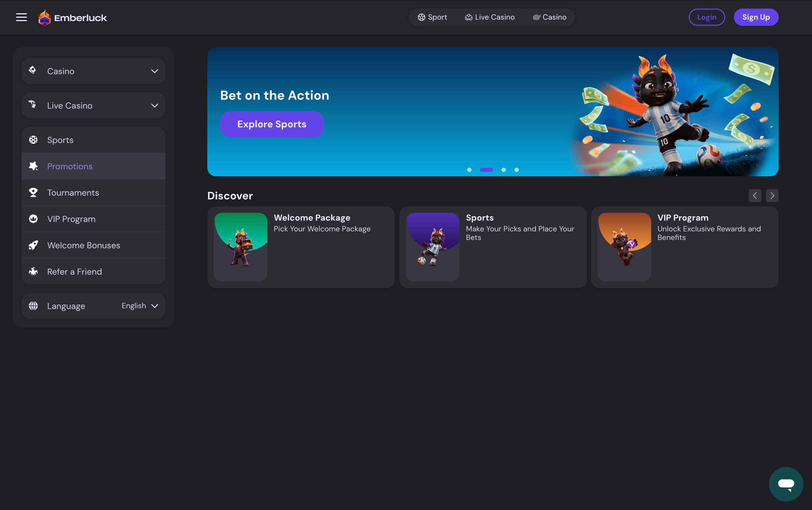
Task: Click the Explore Sports button
Action: click(x=272, y=124)
